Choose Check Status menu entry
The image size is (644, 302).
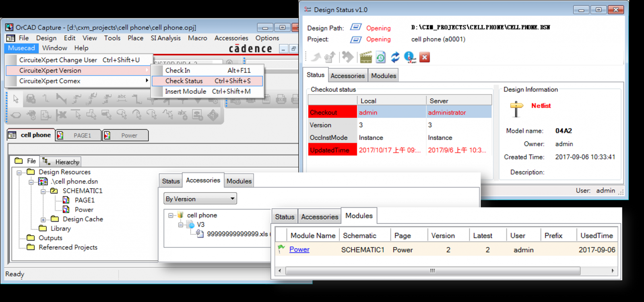[207, 81]
